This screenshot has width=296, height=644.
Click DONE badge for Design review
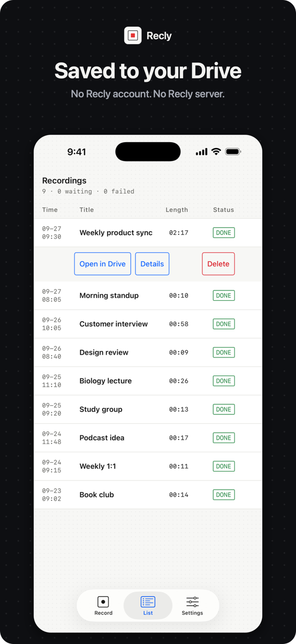pyautogui.click(x=224, y=352)
